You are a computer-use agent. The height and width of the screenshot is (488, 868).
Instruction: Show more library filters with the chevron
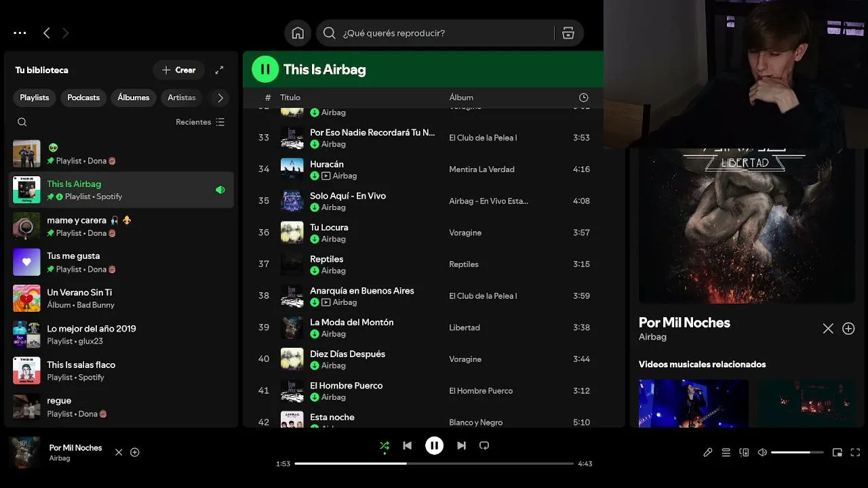pos(220,98)
